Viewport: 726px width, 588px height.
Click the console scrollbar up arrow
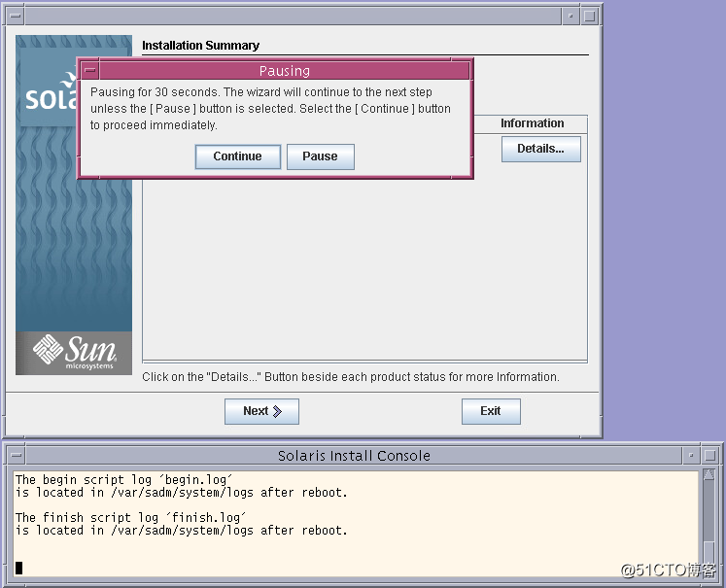pos(709,474)
